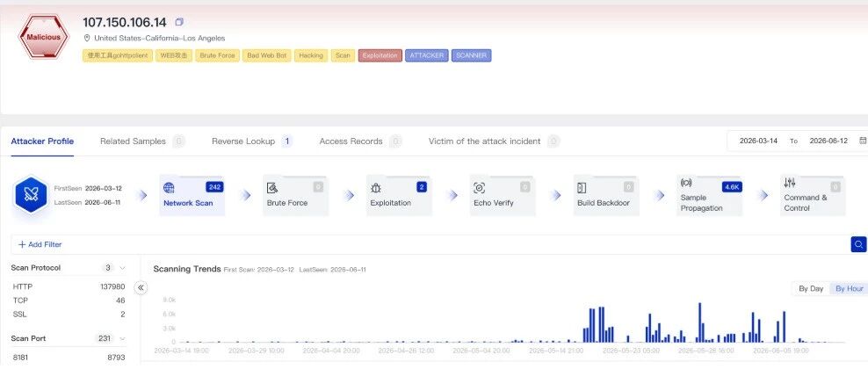Open the date range calendar icon

click(x=863, y=141)
